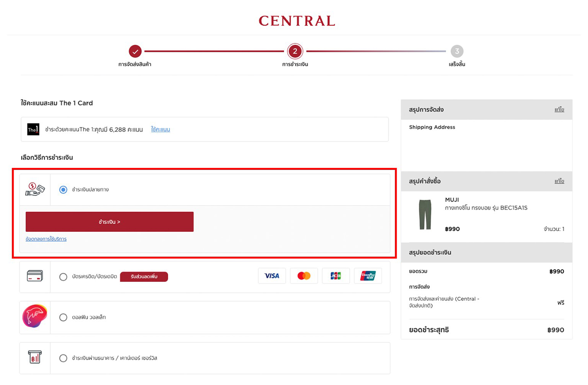588x385 pixels.
Task: Click the bank / counter service option label
Action: (114, 358)
